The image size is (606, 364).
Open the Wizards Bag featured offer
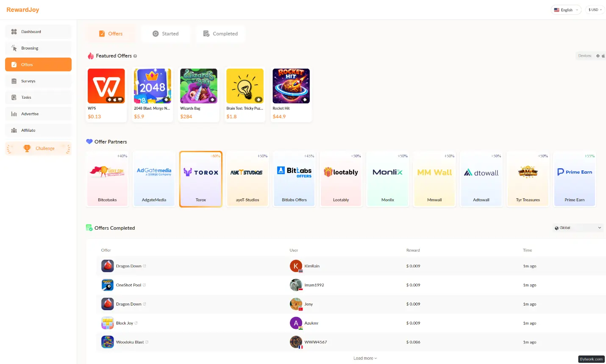tap(199, 95)
